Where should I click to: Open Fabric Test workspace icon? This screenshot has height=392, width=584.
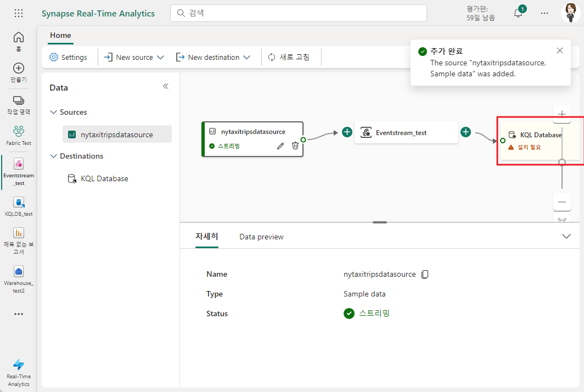[19, 135]
